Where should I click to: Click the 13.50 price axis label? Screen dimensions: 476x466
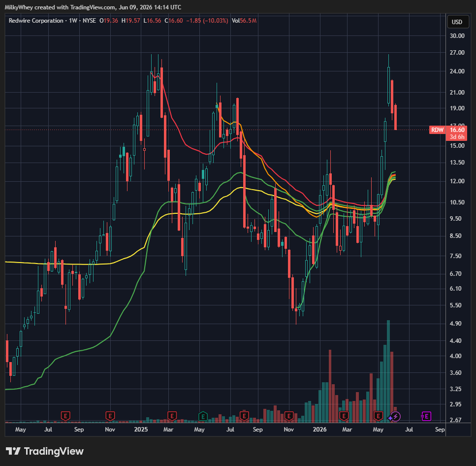tap(457, 163)
